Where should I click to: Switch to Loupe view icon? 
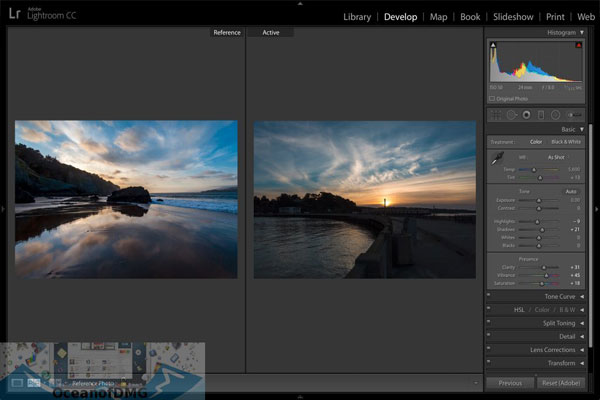17,383
